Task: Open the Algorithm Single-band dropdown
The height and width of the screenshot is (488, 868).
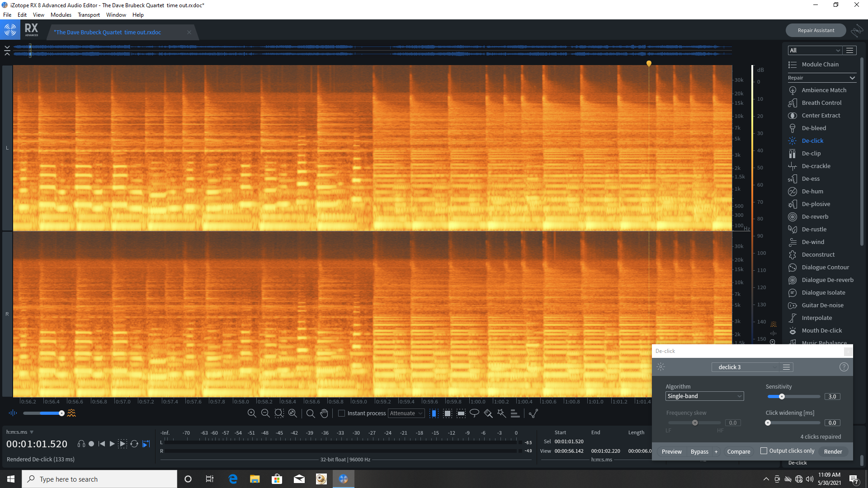Action: click(x=704, y=396)
